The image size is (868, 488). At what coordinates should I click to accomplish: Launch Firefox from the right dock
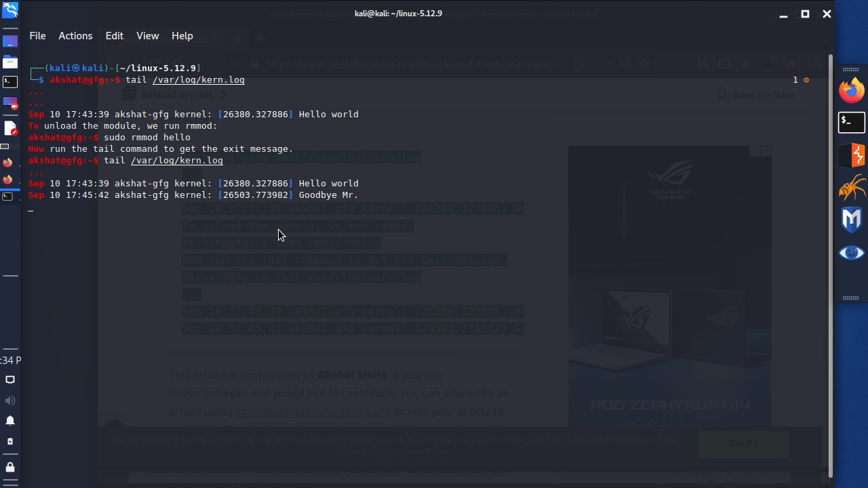pyautogui.click(x=852, y=90)
